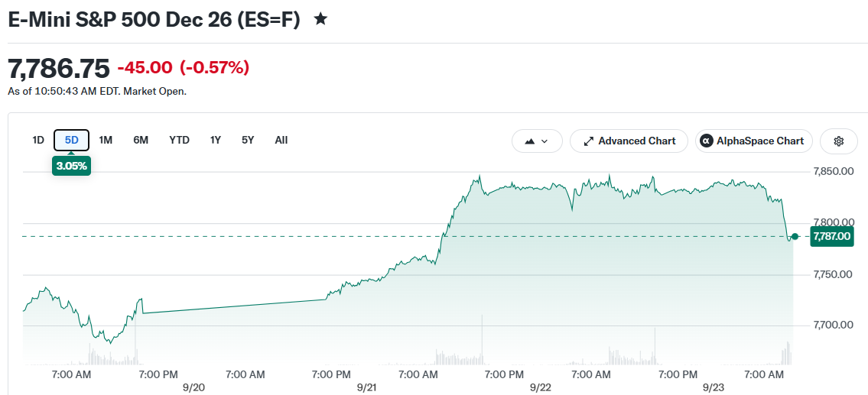
Task: Select the 1D time range
Action: pyautogui.click(x=37, y=141)
